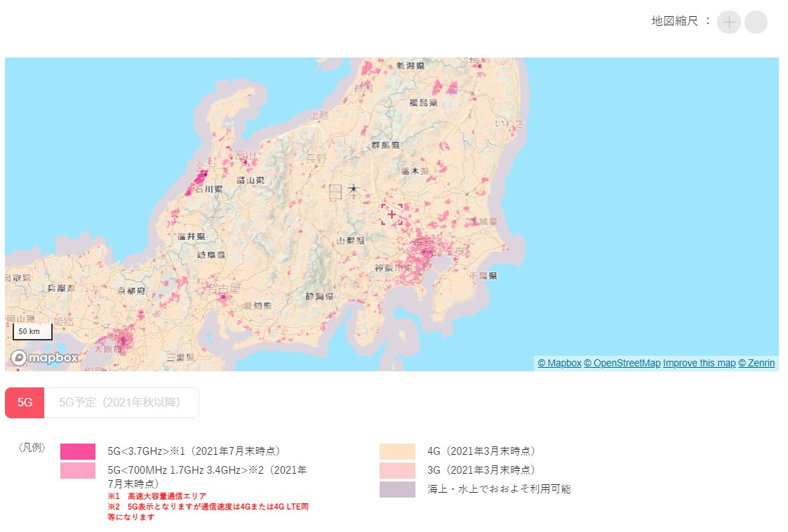Open the © OpenStreetMap link

[621, 363]
